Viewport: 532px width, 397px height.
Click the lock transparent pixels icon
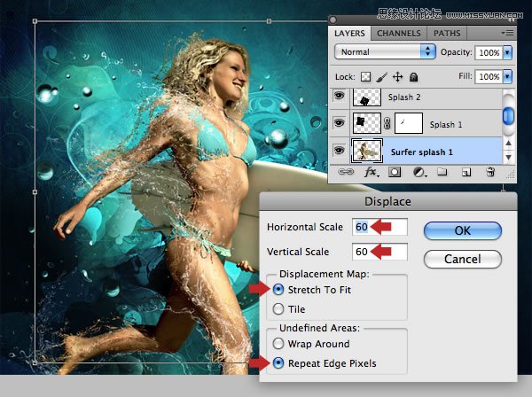pos(365,77)
